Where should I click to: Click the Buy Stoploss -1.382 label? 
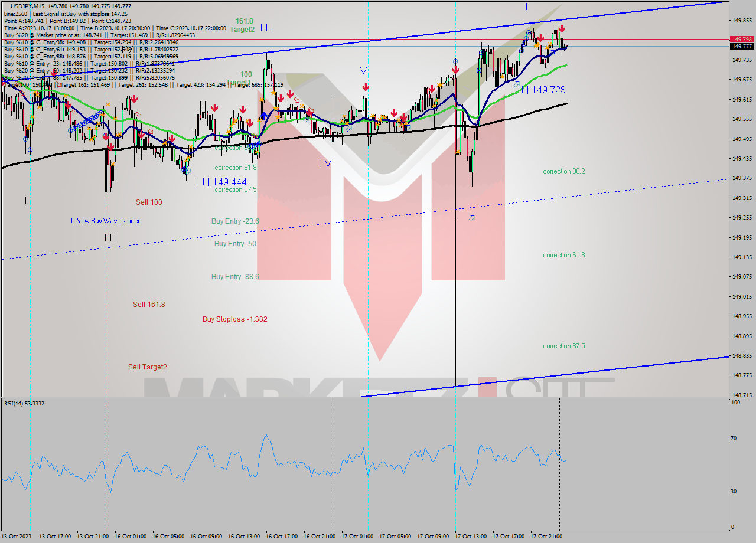click(235, 319)
